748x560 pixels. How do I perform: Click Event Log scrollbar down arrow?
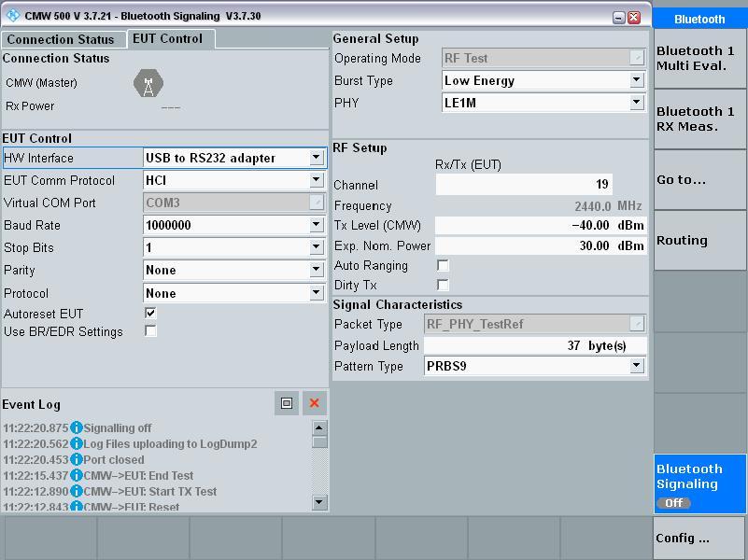point(319,501)
